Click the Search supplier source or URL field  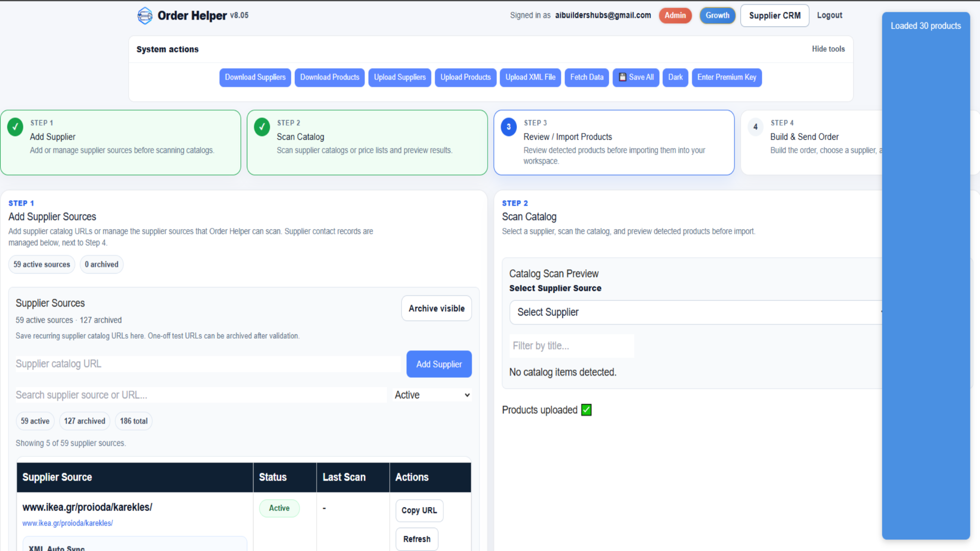[201, 395]
